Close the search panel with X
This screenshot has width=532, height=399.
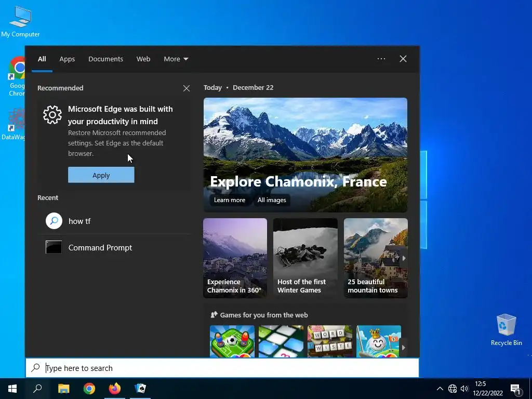click(403, 59)
